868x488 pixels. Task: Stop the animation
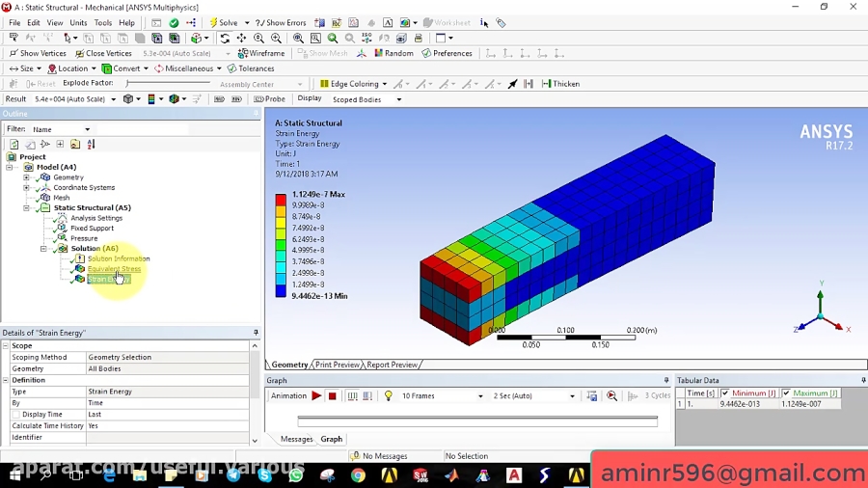[332, 396]
